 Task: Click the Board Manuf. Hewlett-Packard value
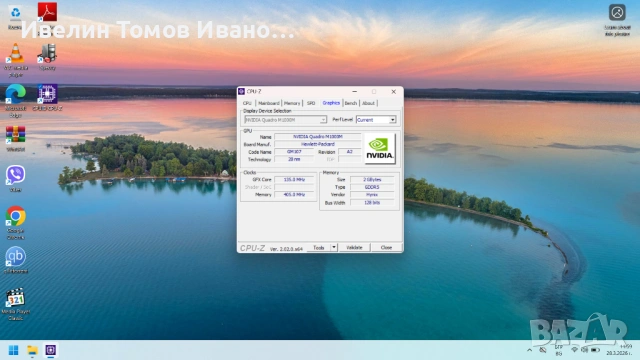tap(318, 144)
